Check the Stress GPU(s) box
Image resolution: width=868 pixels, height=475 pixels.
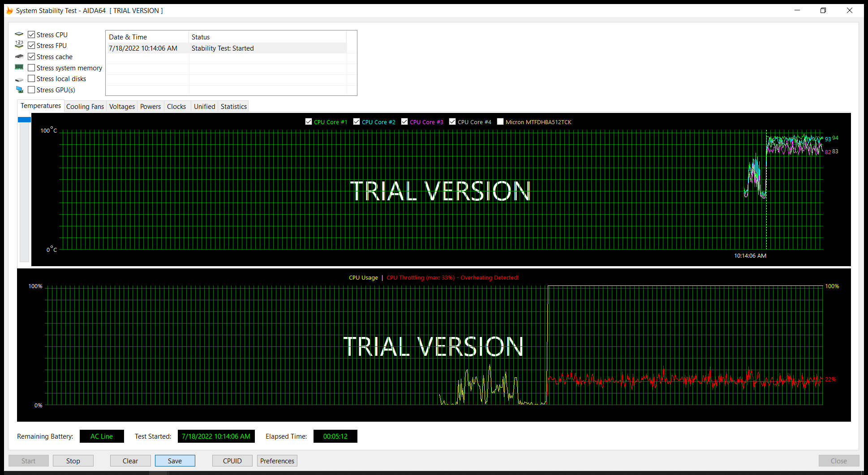click(x=31, y=90)
